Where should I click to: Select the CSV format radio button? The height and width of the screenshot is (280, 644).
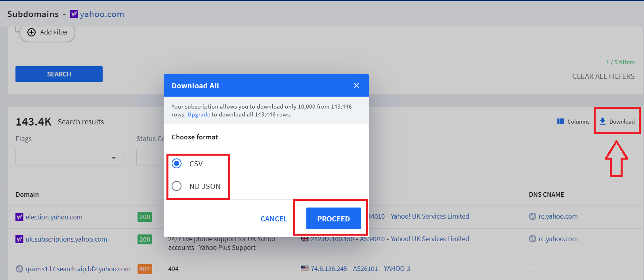coord(177,164)
